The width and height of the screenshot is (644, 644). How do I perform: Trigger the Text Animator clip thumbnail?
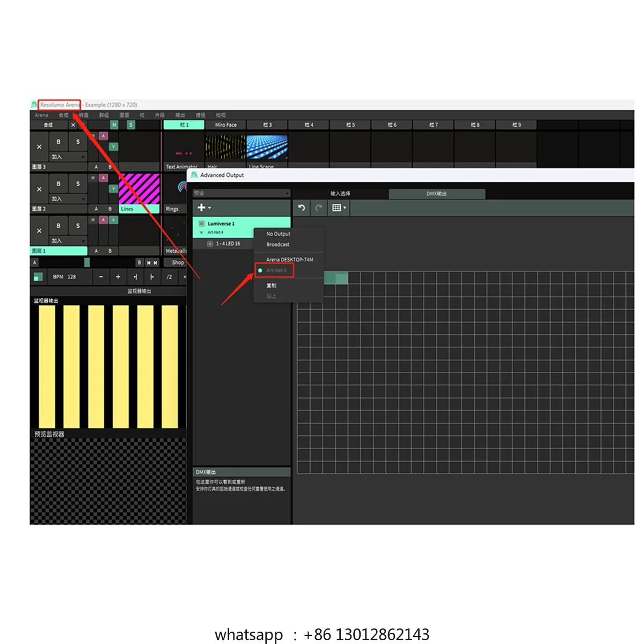pyautogui.click(x=184, y=147)
